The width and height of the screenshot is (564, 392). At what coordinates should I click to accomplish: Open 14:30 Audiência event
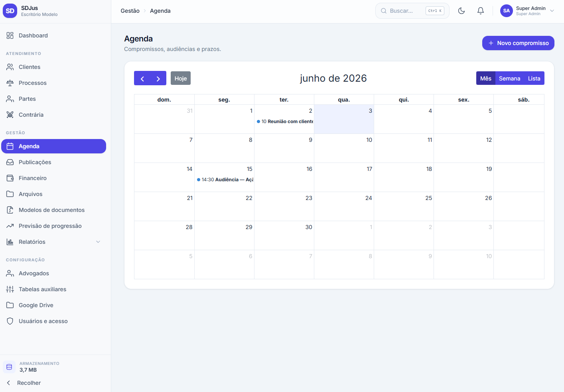tap(225, 180)
